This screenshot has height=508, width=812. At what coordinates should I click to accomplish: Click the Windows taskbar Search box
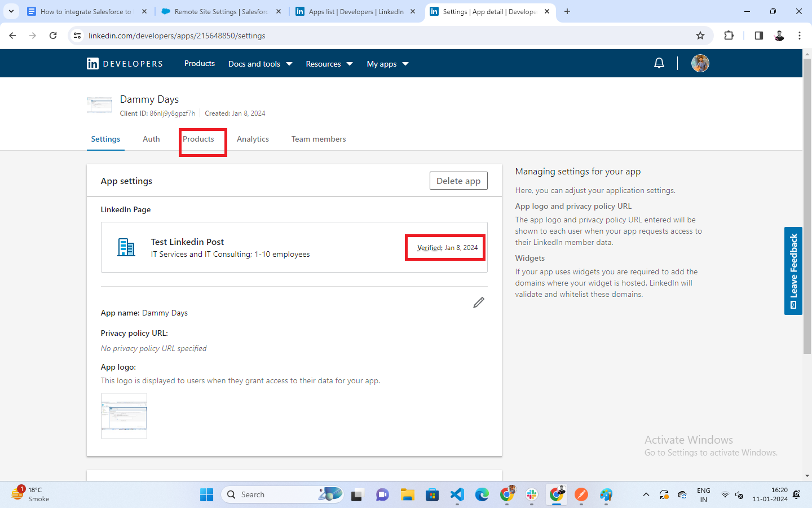coord(282,495)
